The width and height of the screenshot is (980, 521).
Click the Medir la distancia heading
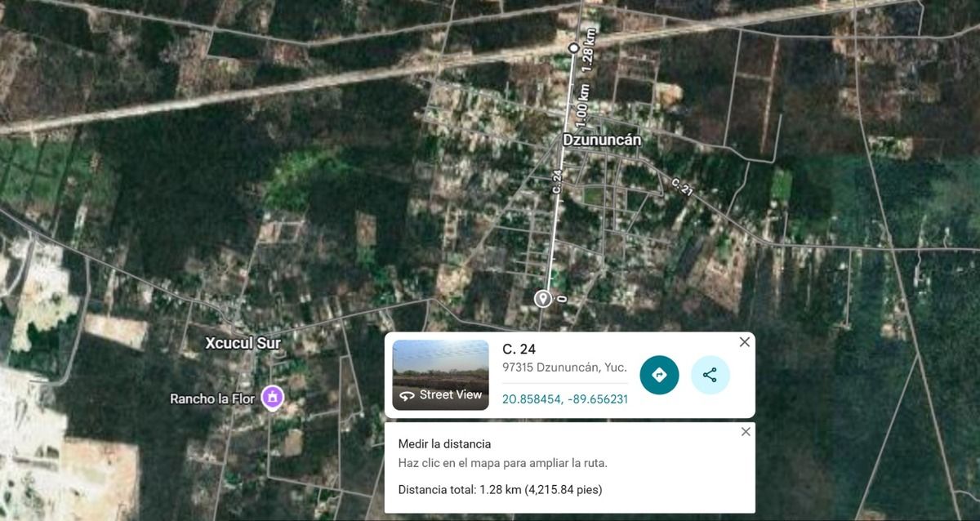444,444
